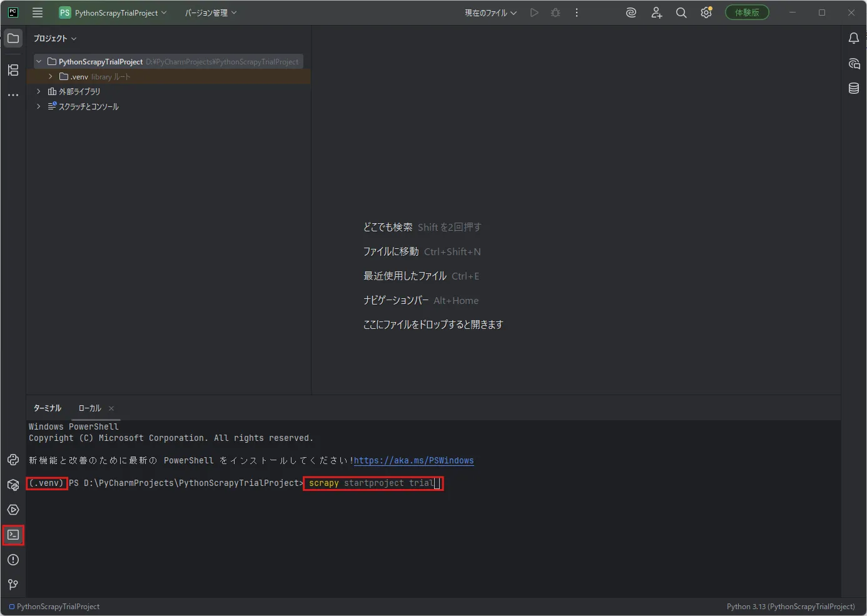Select the ターミナル tab title
Screen dimensions: 867x616
(x=48, y=408)
